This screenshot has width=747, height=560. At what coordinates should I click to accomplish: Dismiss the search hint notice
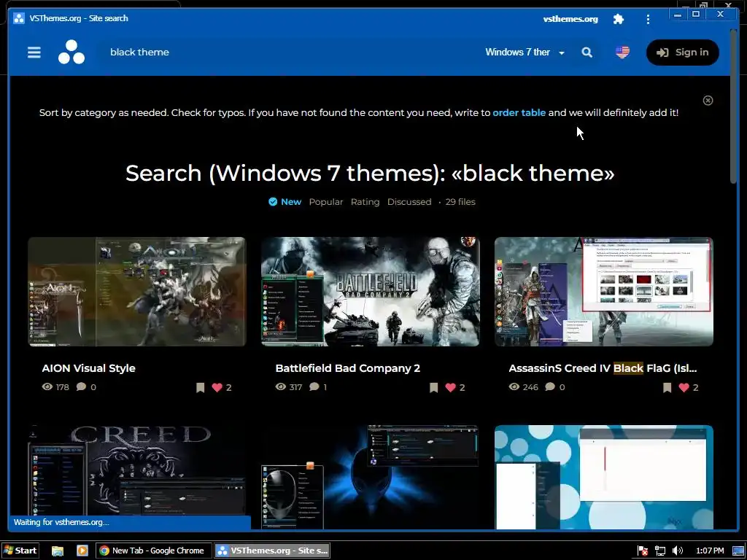(x=708, y=101)
